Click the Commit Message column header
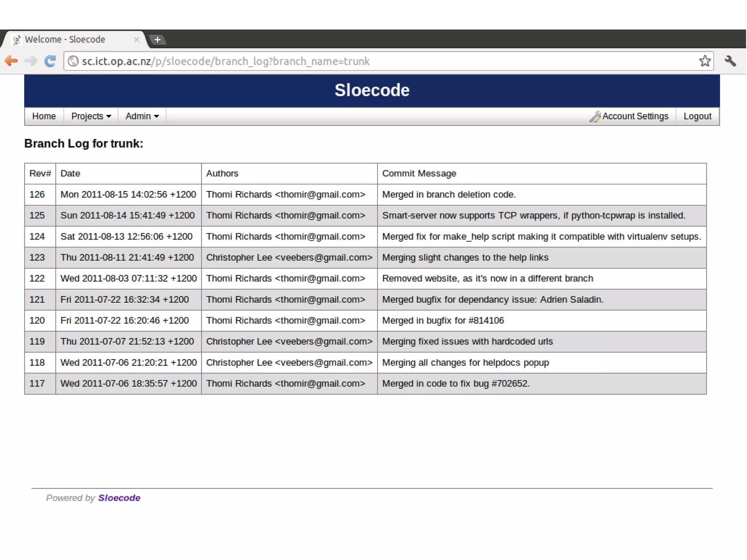 pyautogui.click(x=419, y=174)
